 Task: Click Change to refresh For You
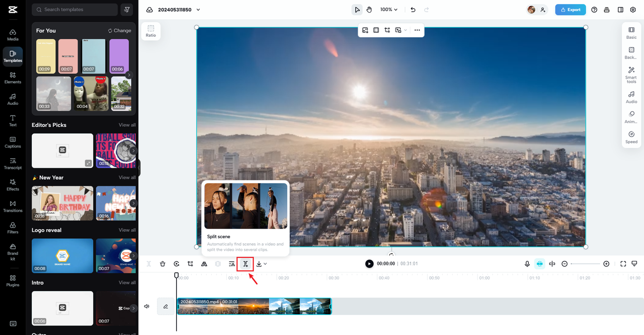point(120,31)
